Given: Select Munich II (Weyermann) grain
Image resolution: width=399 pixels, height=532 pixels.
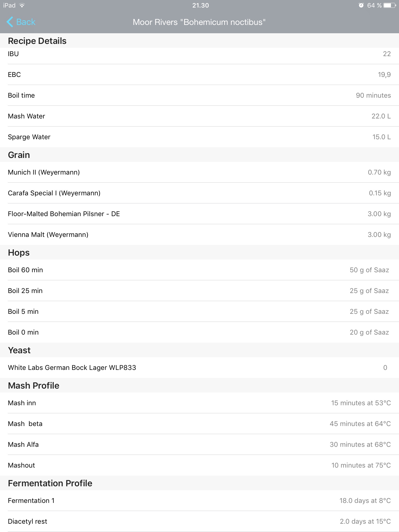Looking at the screenshot, I should click(x=199, y=172).
